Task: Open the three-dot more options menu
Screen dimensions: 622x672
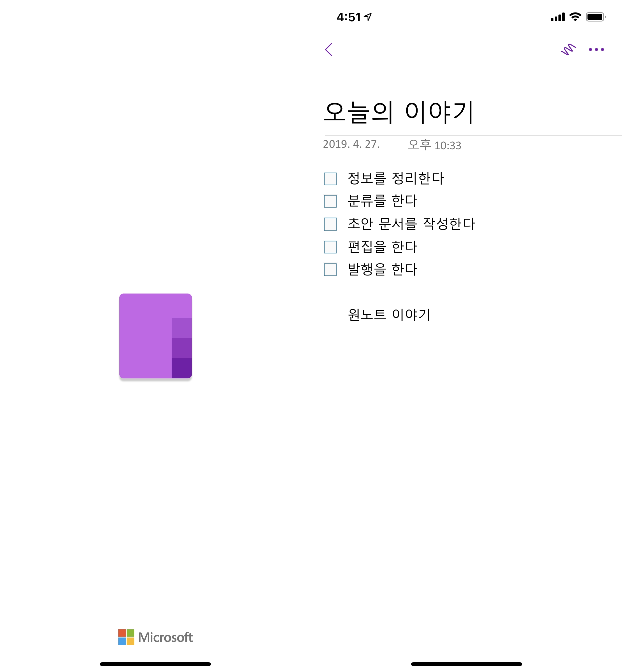Action: point(596,49)
